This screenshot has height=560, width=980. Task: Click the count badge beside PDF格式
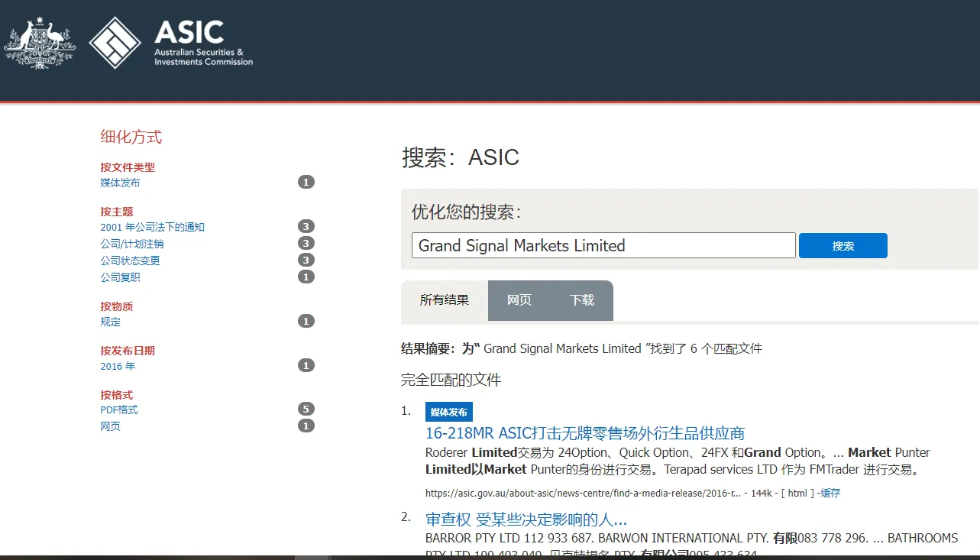306,409
